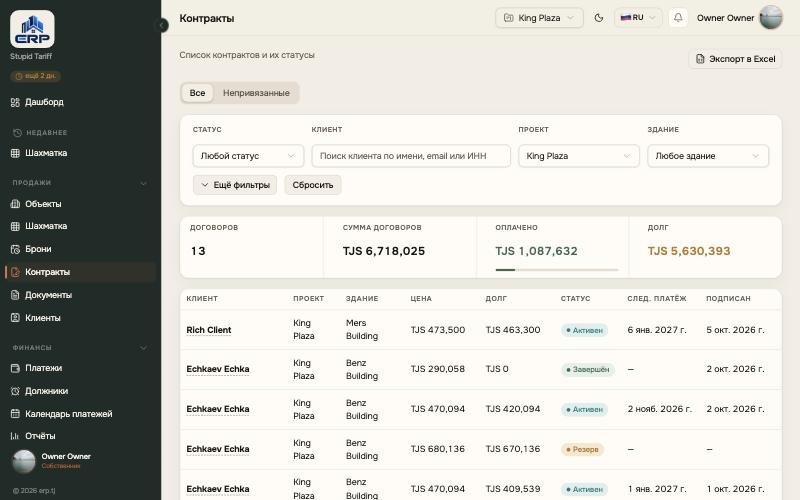The image size is (800, 500).
Task: Open the King Plaza project selector in header
Action: (539, 18)
